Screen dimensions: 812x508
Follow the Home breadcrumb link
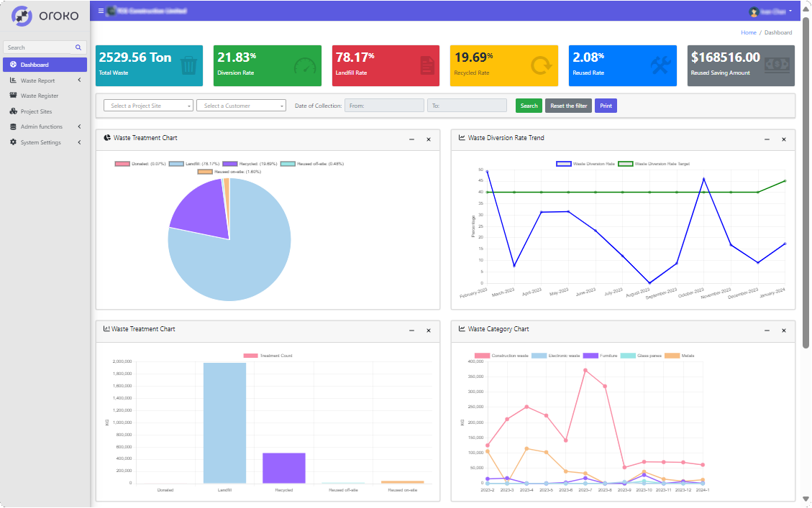pyautogui.click(x=749, y=32)
